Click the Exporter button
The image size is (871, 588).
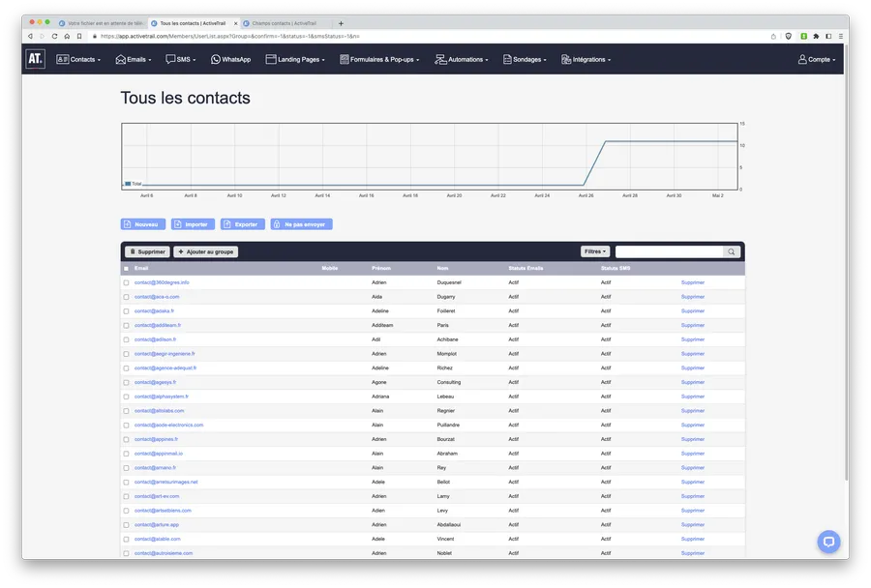(x=242, y=224)
